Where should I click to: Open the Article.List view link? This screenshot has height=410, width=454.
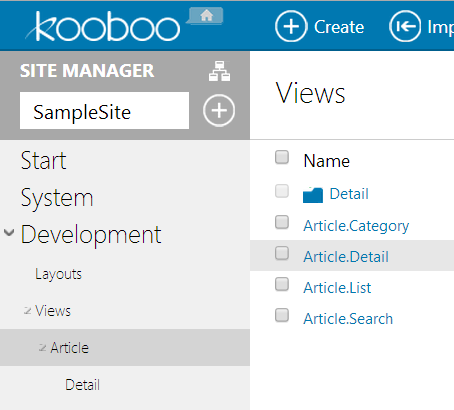coord(337,288)
